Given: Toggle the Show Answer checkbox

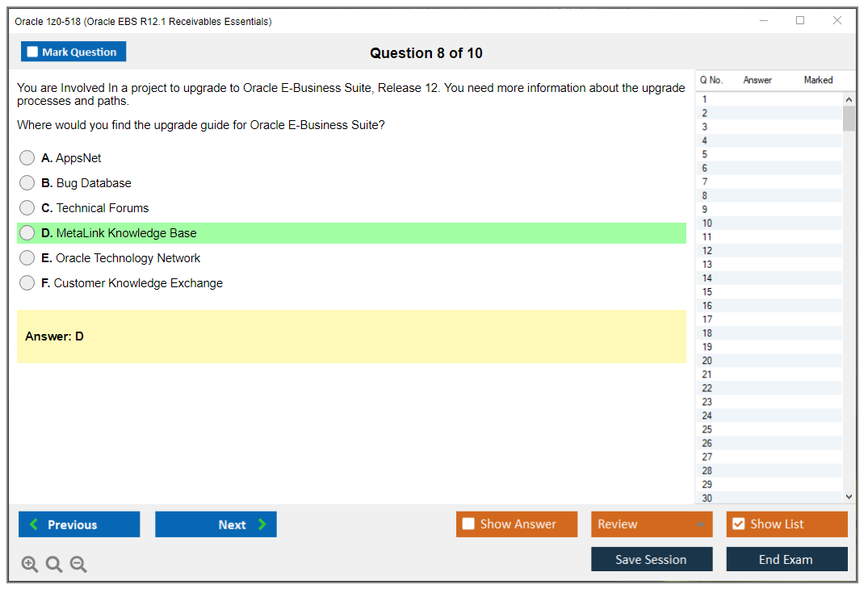Looking at the screenshot, I should click(x=468, y=524).
